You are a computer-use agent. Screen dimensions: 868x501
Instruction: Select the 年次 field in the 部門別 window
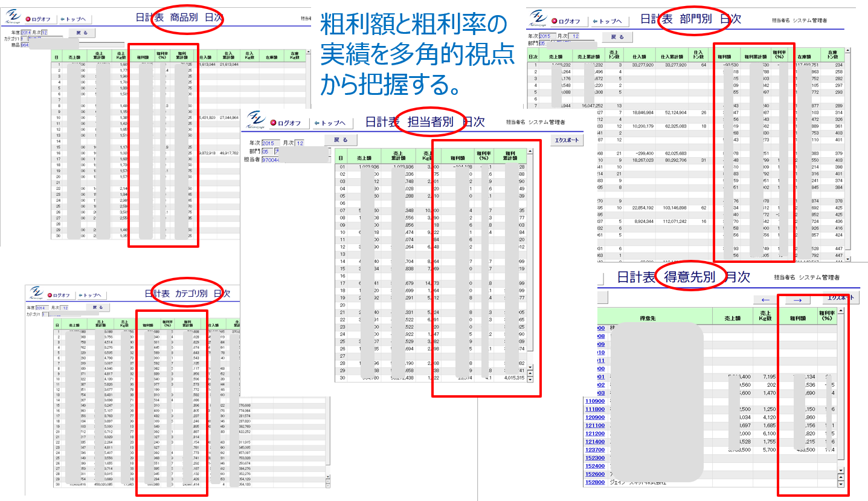pos(548,36)
